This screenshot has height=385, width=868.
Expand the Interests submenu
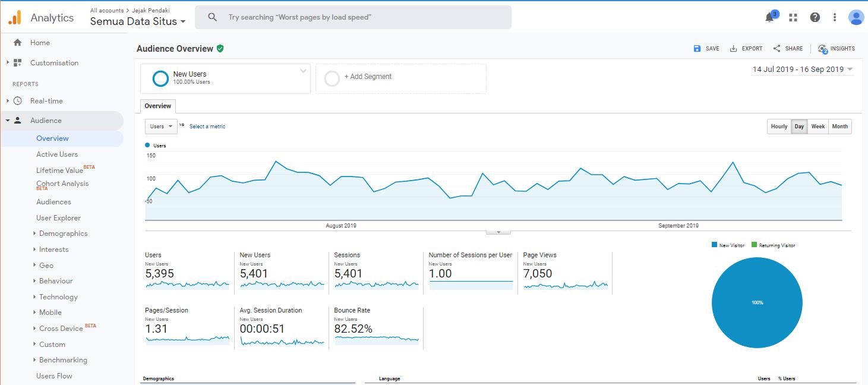34,250
